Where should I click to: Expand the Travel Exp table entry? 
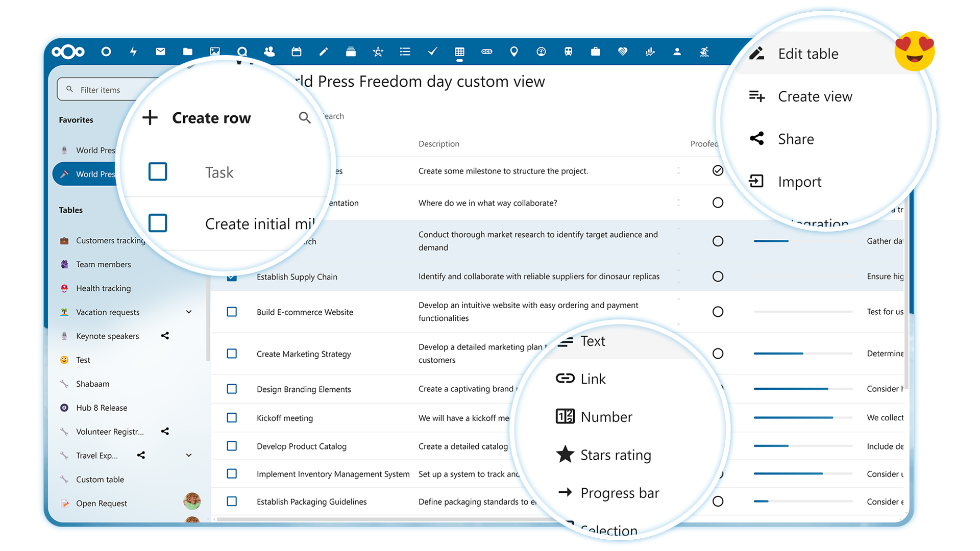tap(189, 455)
